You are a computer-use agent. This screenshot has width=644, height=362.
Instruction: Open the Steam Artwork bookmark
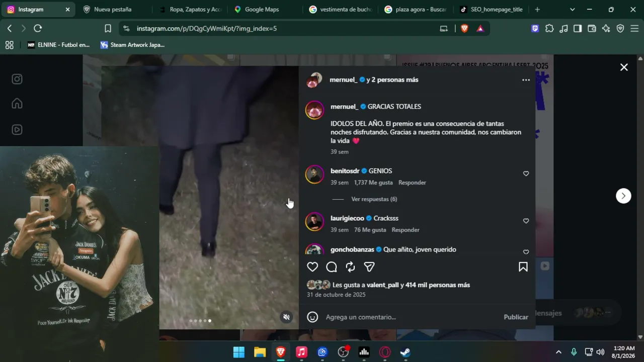pyautogui.click(x=132, y=45)
